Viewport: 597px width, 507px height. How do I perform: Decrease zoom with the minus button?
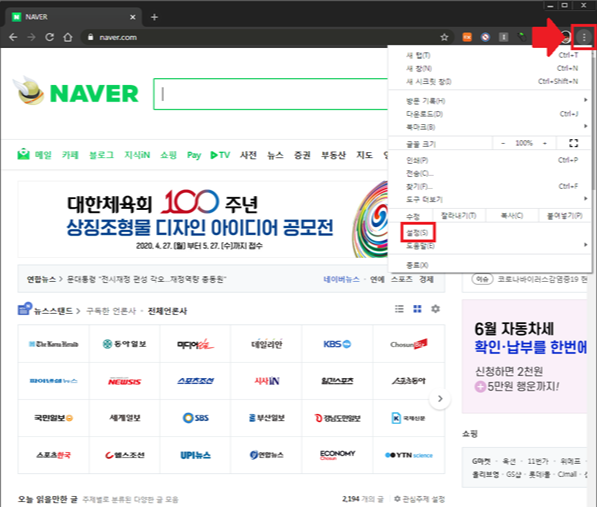pos(503,143)
